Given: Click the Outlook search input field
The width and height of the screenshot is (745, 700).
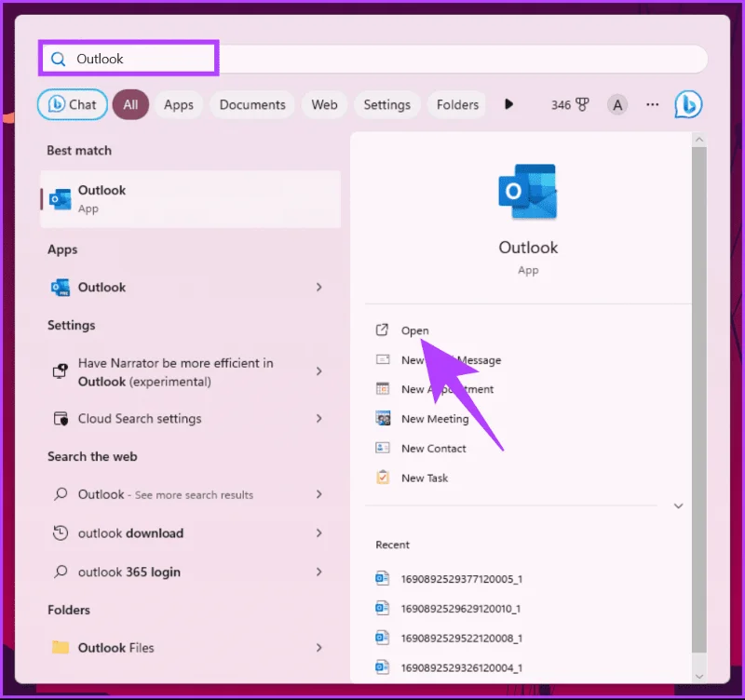Looking at the screenshot, I should click(x=373, y=59).
